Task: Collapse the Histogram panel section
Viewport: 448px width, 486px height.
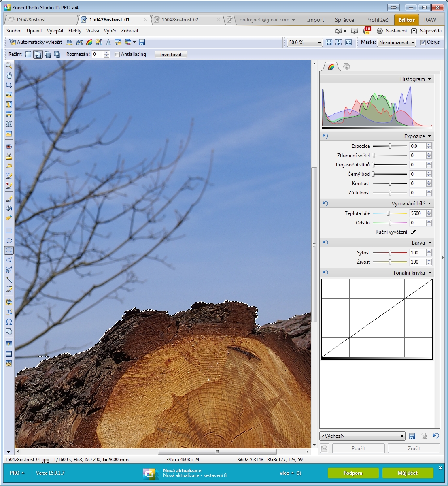Action: 429,79
